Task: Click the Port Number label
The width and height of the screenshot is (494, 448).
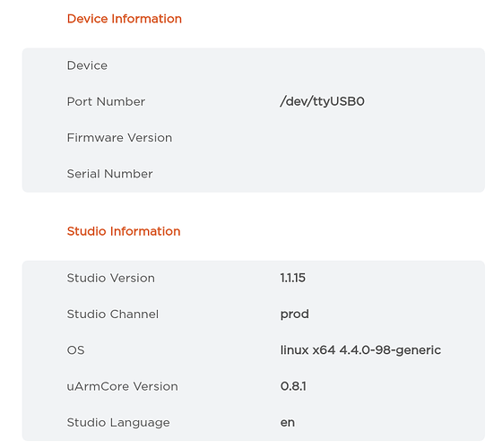Action: coord(106,101)
